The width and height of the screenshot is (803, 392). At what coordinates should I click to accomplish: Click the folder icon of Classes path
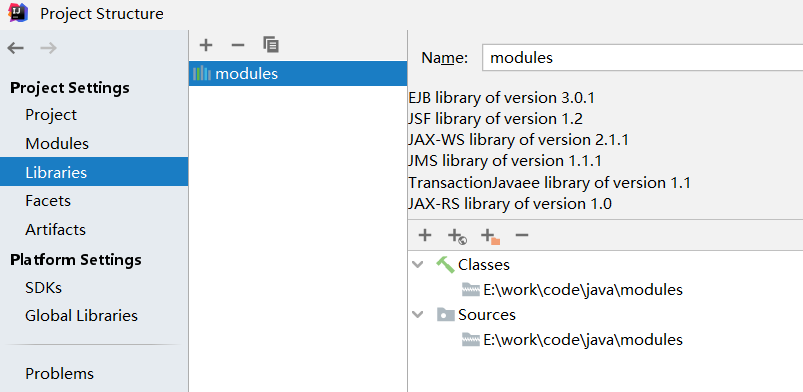point(471,290)
